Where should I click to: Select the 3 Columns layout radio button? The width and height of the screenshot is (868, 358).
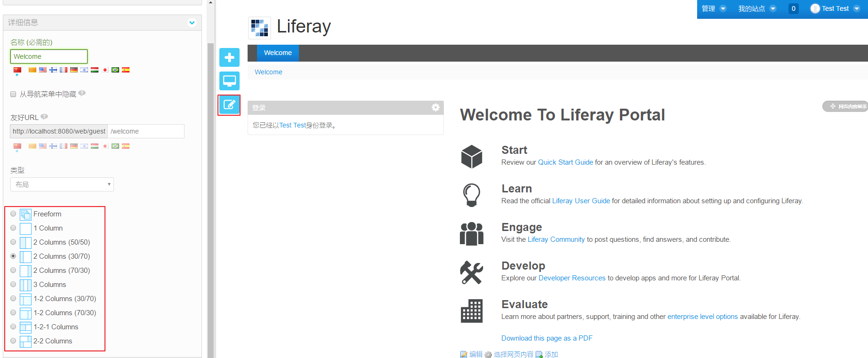(x=13, y=284)
